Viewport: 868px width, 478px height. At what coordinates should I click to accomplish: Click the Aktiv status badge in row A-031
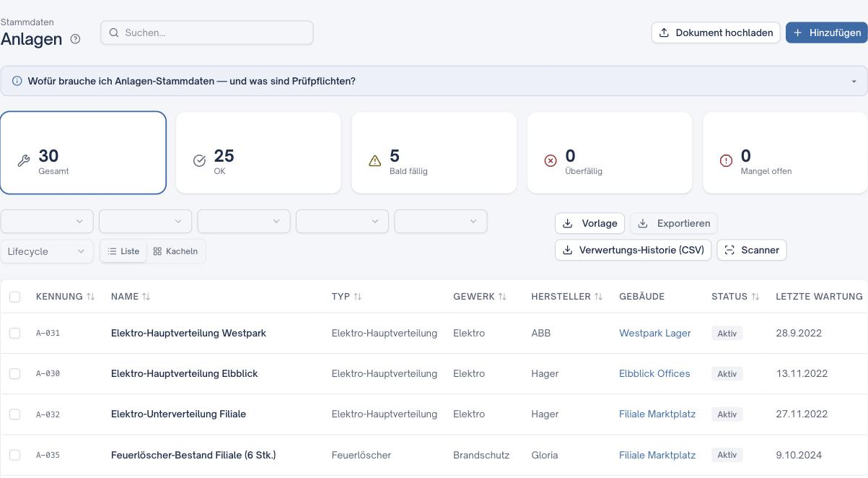click(x=727, y=334)
